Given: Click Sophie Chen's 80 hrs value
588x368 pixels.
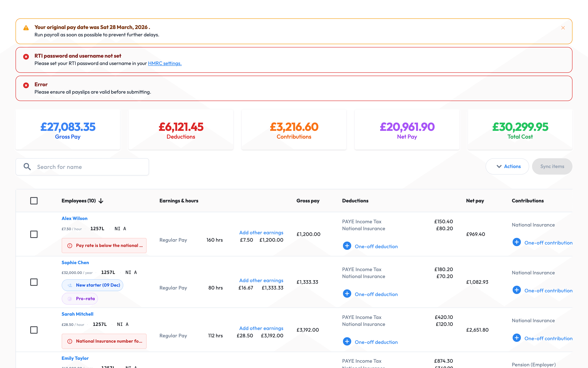Looking at the screenshot, I should pos(216,288).
